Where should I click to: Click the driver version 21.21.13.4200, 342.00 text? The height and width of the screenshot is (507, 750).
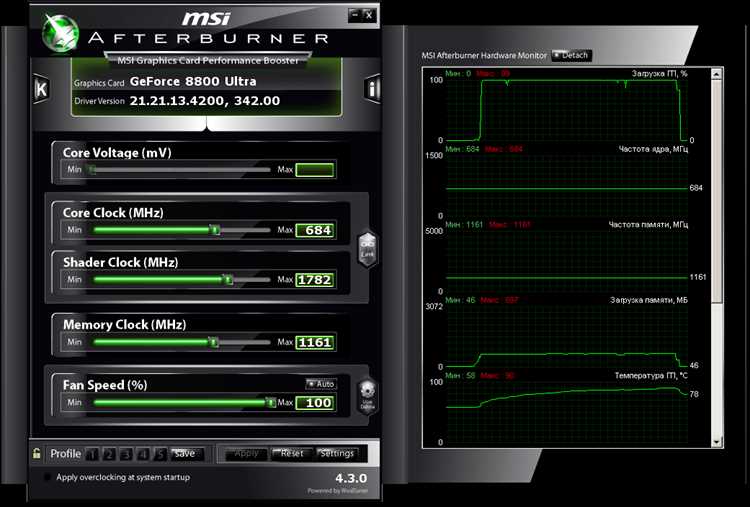click(x=205, y=101)
